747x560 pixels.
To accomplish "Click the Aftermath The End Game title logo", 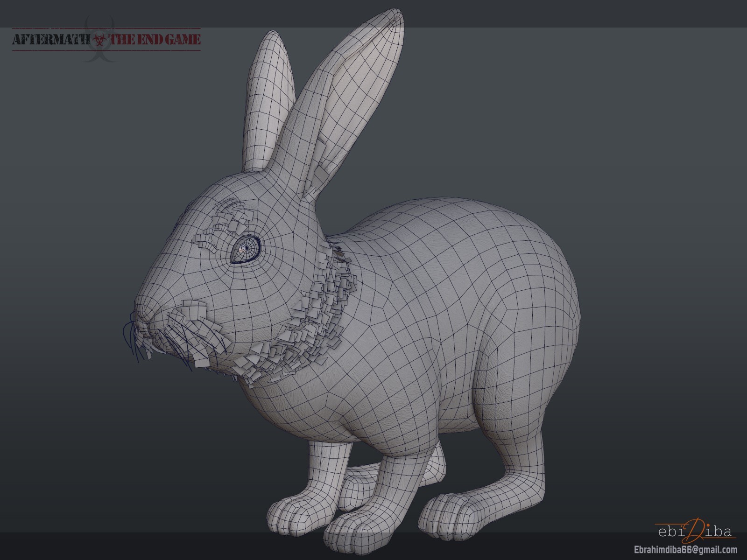I will click(106, 40).
